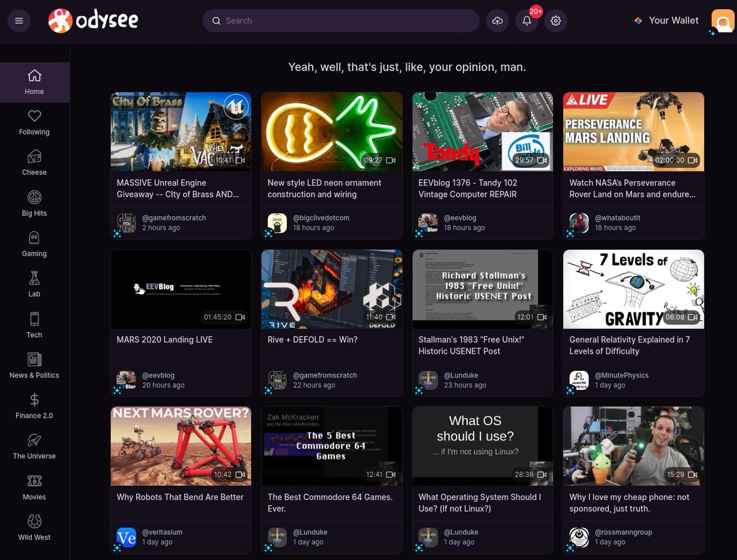The width and height of the screenshot is (737, 560).
Task: Open Tandy 102 repair thumbnail
Action: click(483, 132)
